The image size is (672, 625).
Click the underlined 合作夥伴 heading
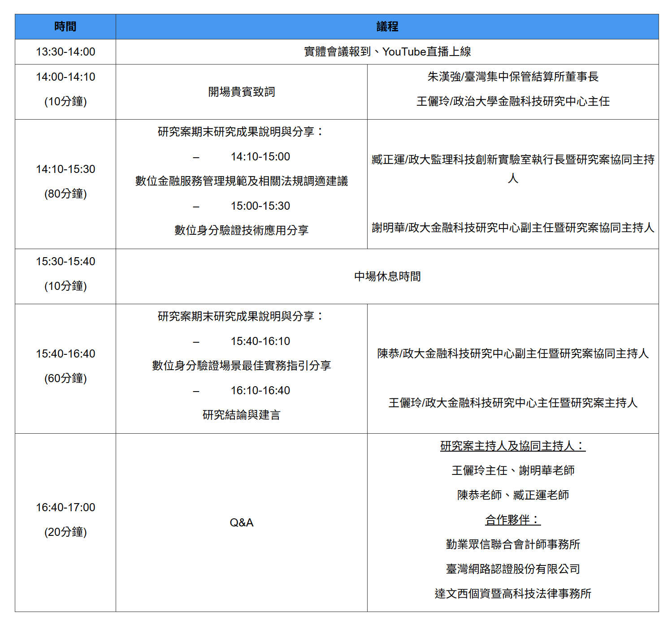tap(513, 520)
